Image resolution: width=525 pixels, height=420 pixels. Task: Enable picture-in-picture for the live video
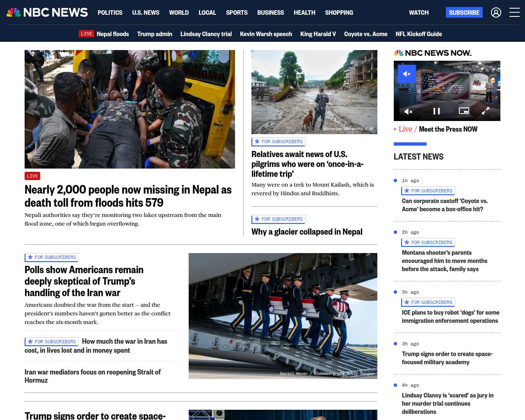[x=464, y=111]
